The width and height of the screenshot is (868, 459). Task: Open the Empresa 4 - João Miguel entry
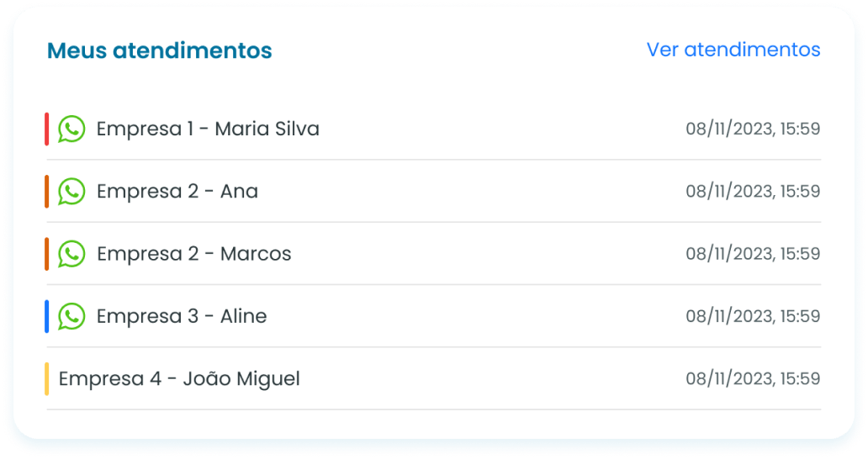click(x=179, y=379)
